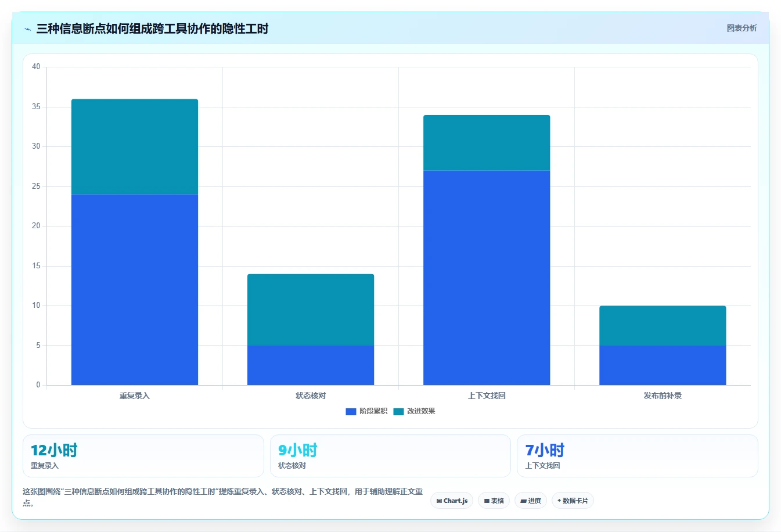The height and width of the screenshot is (532, 781).
Task: Click the 发布前补录 x-axis label
Action: tap(663, 396)
